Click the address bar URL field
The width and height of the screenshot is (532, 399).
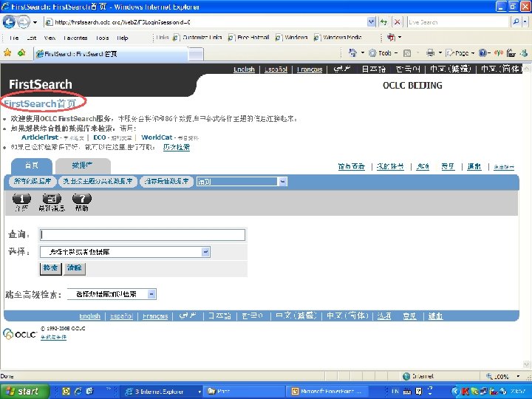click(x=205, y=22)
